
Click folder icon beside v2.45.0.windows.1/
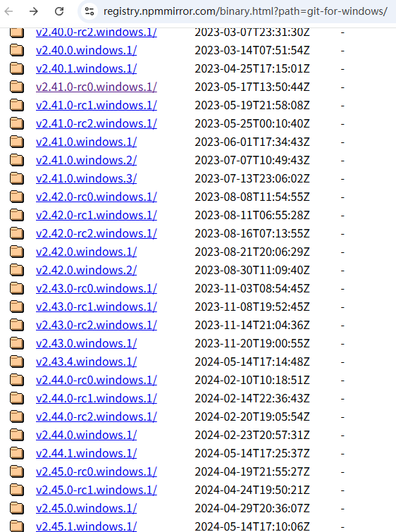[17, 508]
